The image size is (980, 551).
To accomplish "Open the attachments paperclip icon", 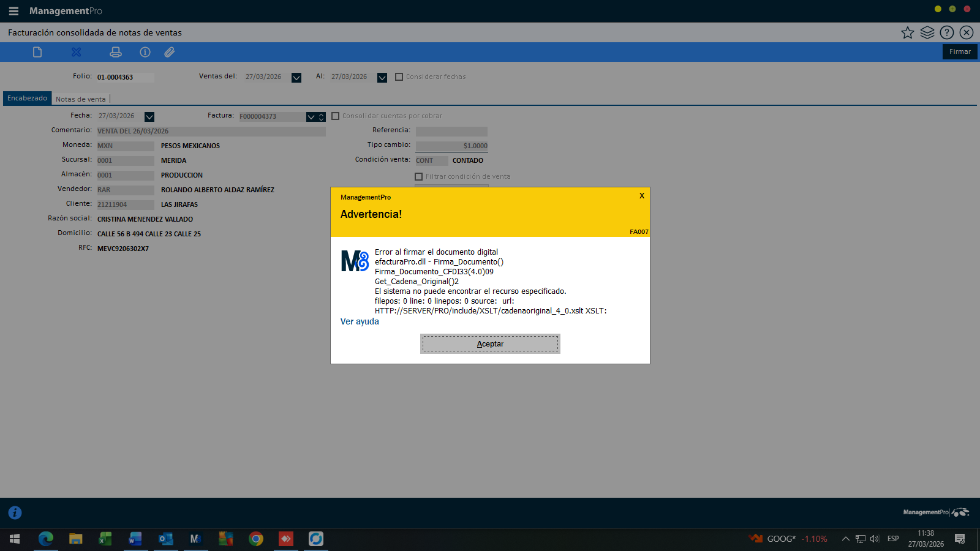I will pos(170,52).
